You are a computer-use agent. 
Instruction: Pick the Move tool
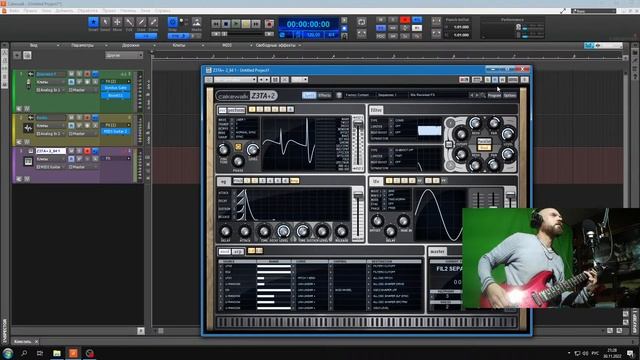(117, 22)
